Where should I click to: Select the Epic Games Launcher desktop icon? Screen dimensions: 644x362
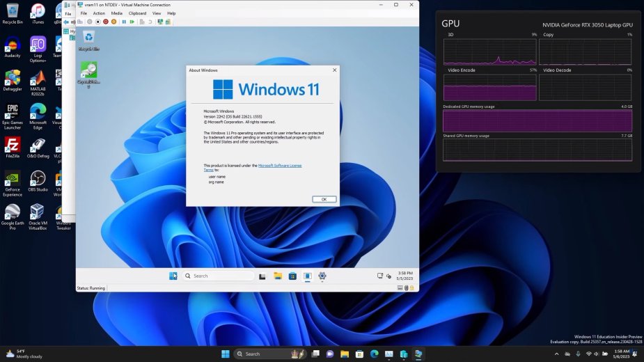(x=13, y=117)
